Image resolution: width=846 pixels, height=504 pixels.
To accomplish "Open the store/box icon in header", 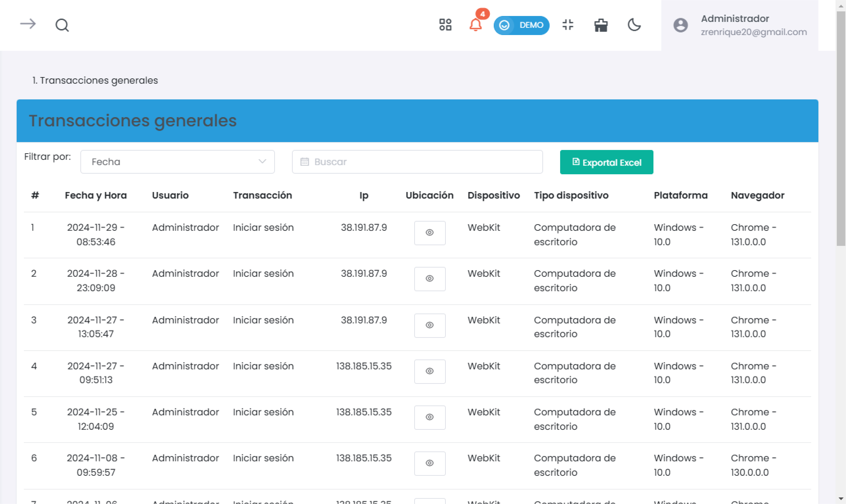I will point(601,25).
